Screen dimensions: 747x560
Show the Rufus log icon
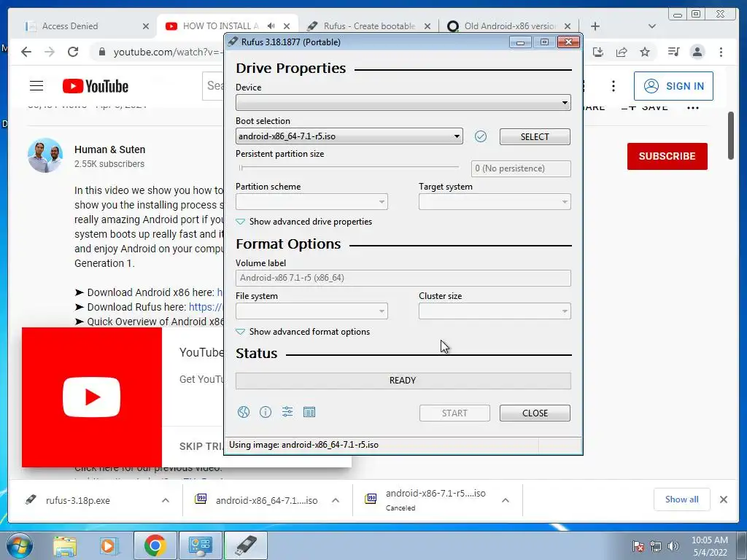pos(309,412)
